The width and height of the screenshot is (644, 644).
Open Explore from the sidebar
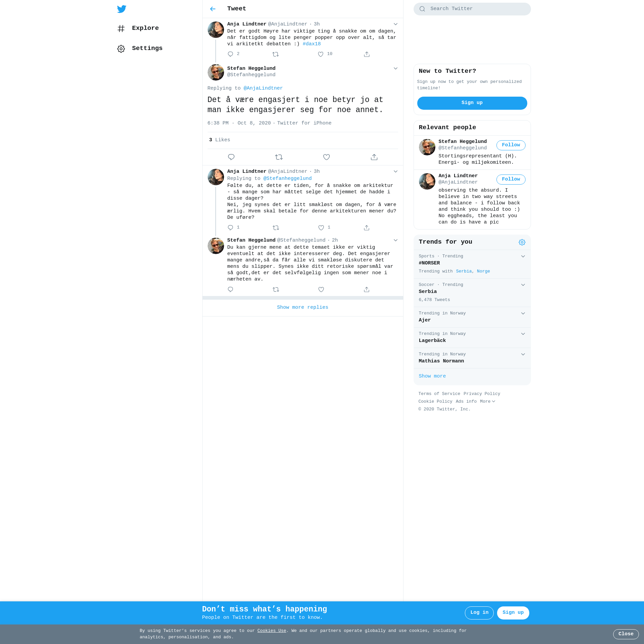pos(138,28)
